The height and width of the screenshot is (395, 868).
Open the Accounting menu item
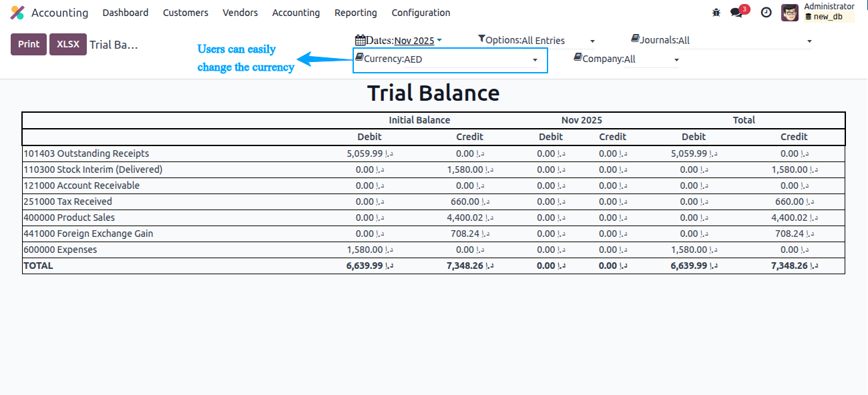[296, 13]
